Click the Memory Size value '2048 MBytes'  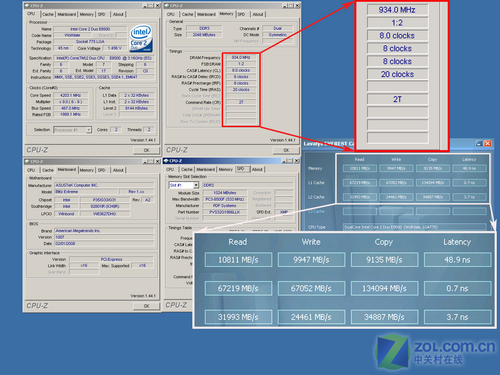coord(204,35)
